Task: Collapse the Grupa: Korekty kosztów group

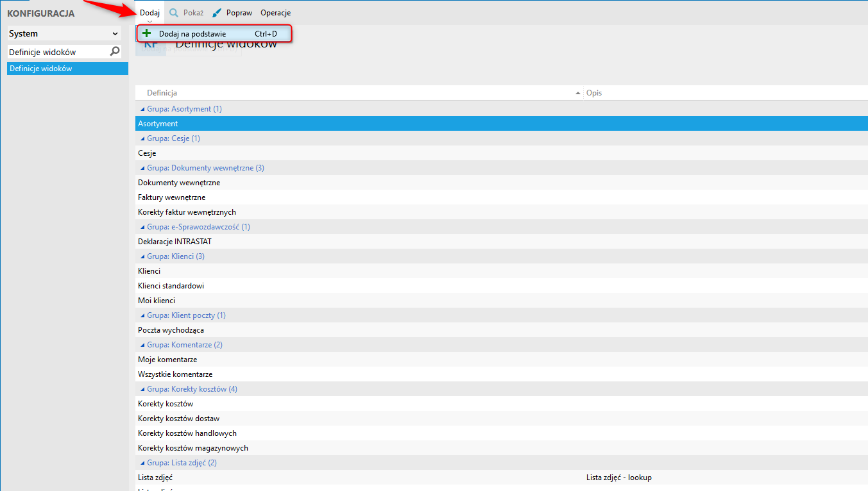Action: pyautogui.click(x=142, y=389)
